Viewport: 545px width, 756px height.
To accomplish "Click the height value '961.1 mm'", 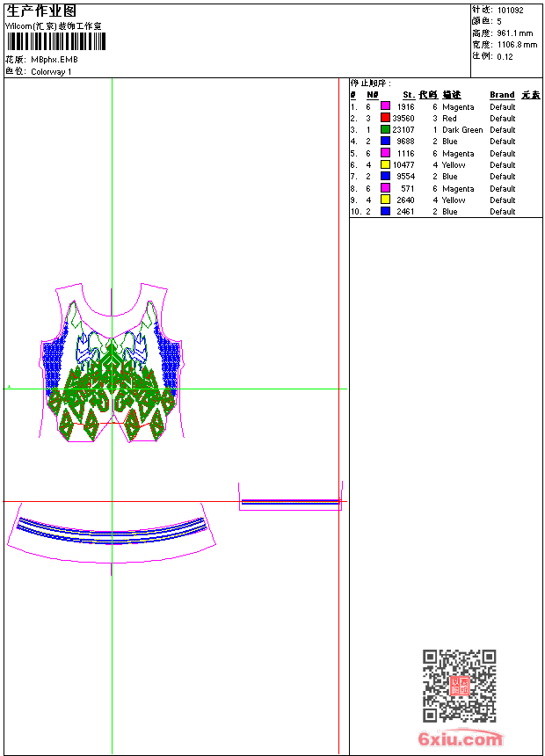I will tap(515, 33).
